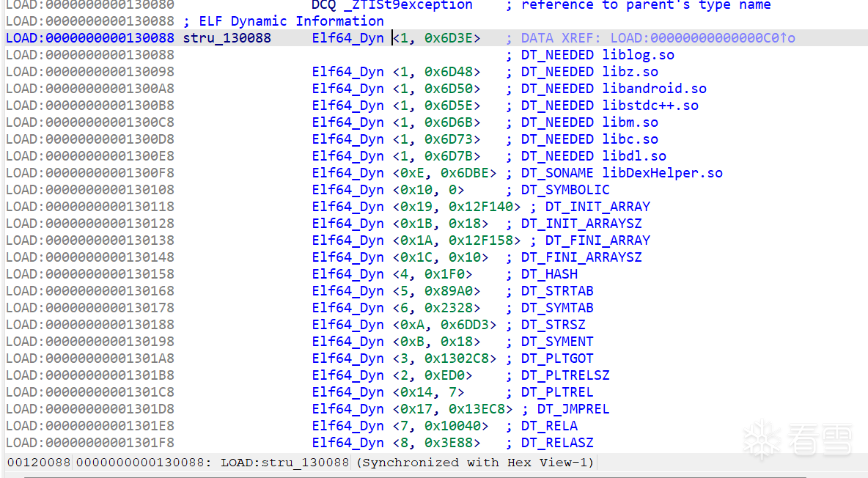Screen dimensions: 868x478
Task: Click Elf64_Dyn type on the 0x6D48 row
Action: click(x=347, y=72)
